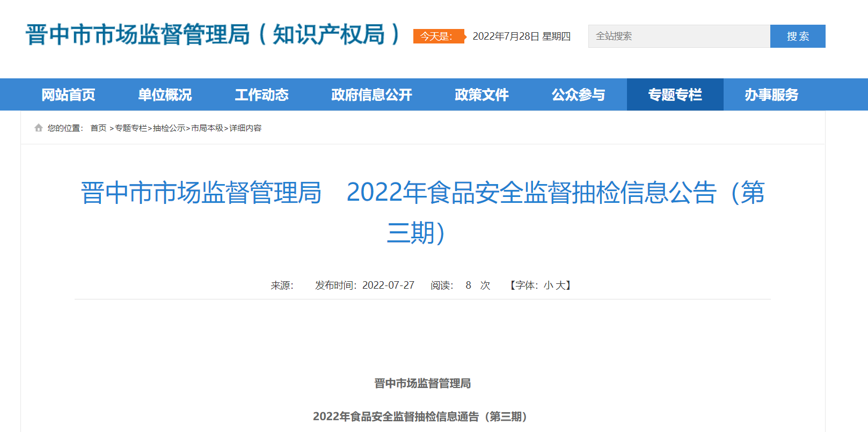The width and height of the screenshot is (868, 432).
Task: Open 公众参与 navigation item
Action: (x=579, y=94)
